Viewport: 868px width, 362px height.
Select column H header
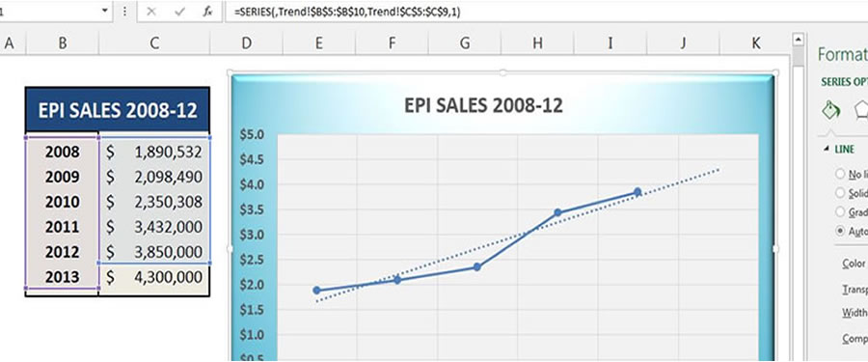(537, 43)
